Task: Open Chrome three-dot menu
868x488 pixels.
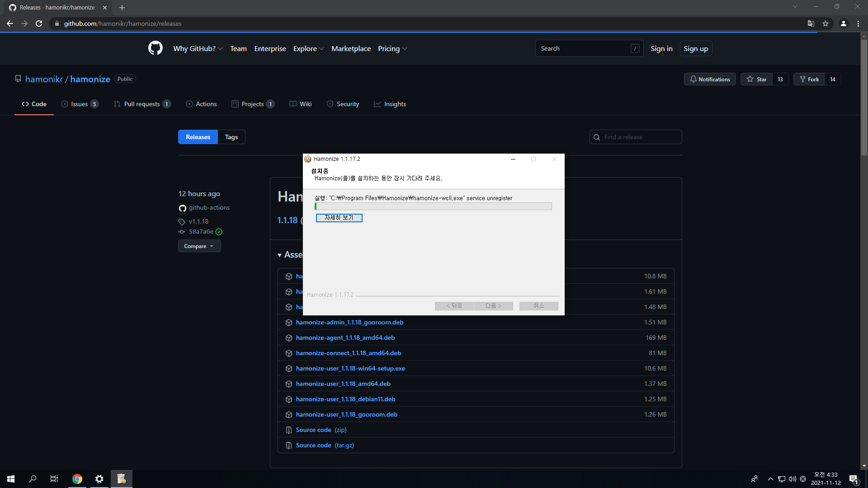Action: point(858,23)
